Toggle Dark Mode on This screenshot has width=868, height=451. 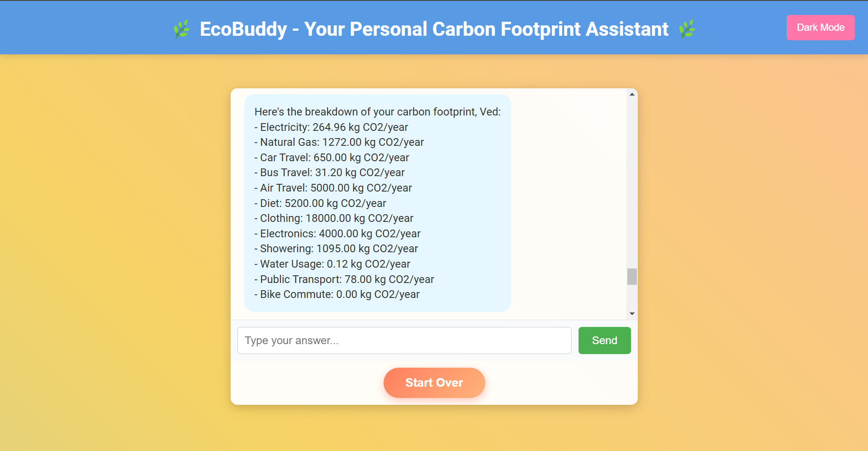click(x=820, y=28)
